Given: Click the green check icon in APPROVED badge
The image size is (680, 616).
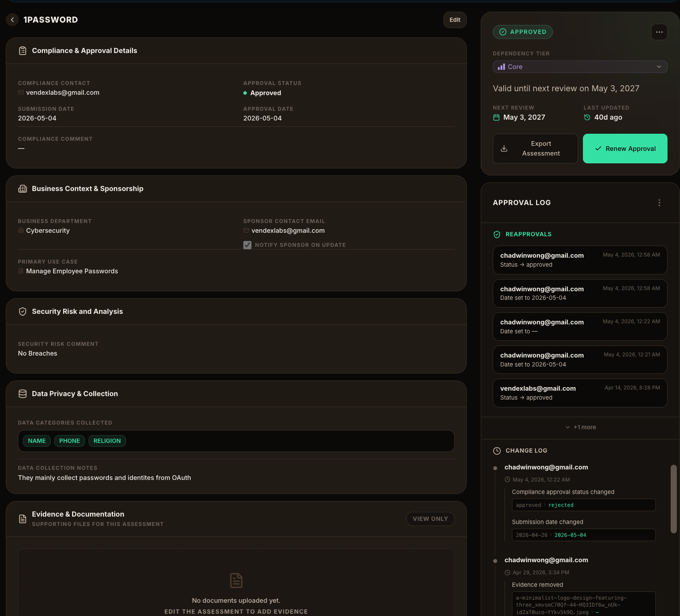Looking at the screenshot, I should (x=503, y=32).
